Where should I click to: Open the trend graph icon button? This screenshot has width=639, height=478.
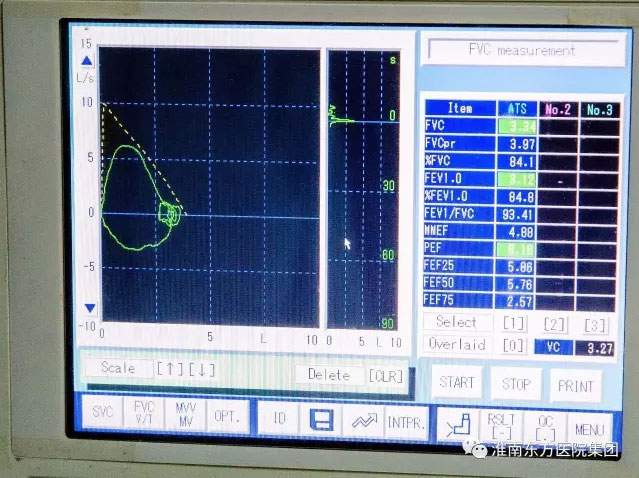[362, 420]
